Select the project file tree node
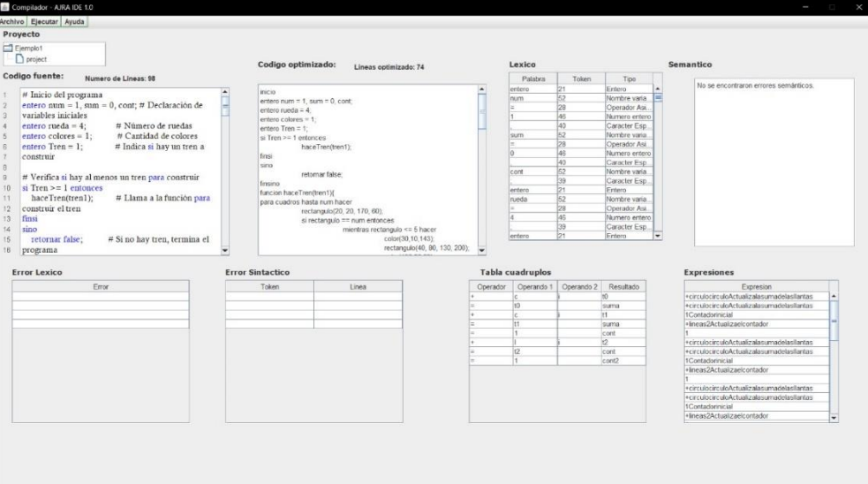Screen dimensions: 868x484 click(36, 59)
